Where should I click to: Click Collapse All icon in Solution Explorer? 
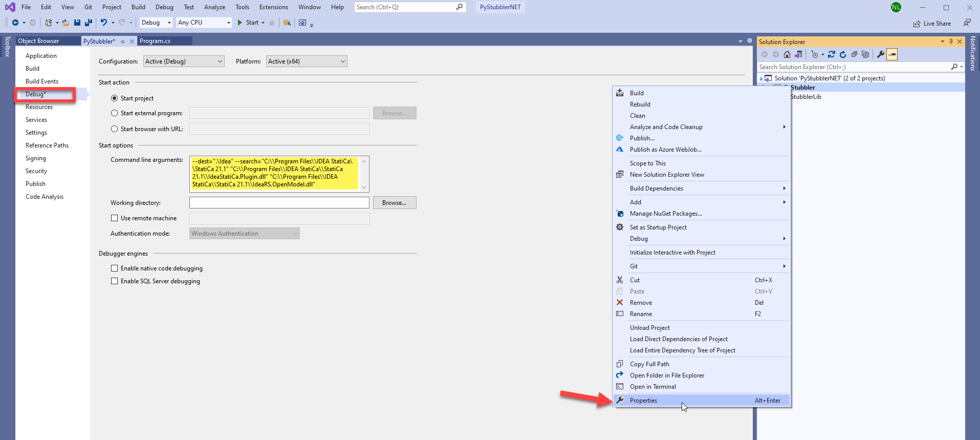tap(854, 54)
